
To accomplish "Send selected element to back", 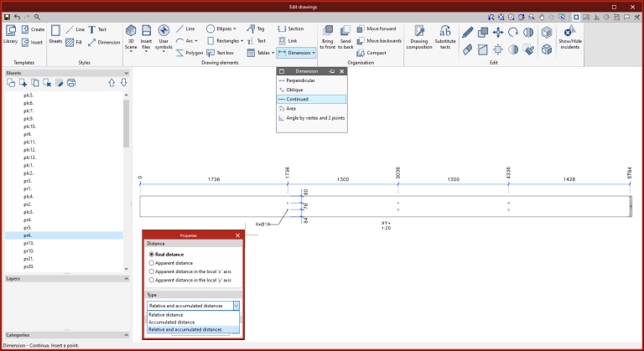I will (345, 37).
